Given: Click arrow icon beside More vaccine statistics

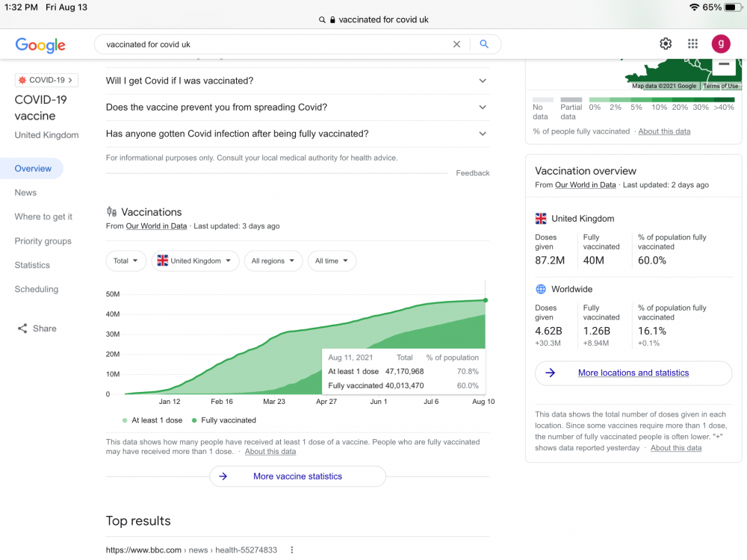Looking at the screenshot, I should tap(223, 476).
